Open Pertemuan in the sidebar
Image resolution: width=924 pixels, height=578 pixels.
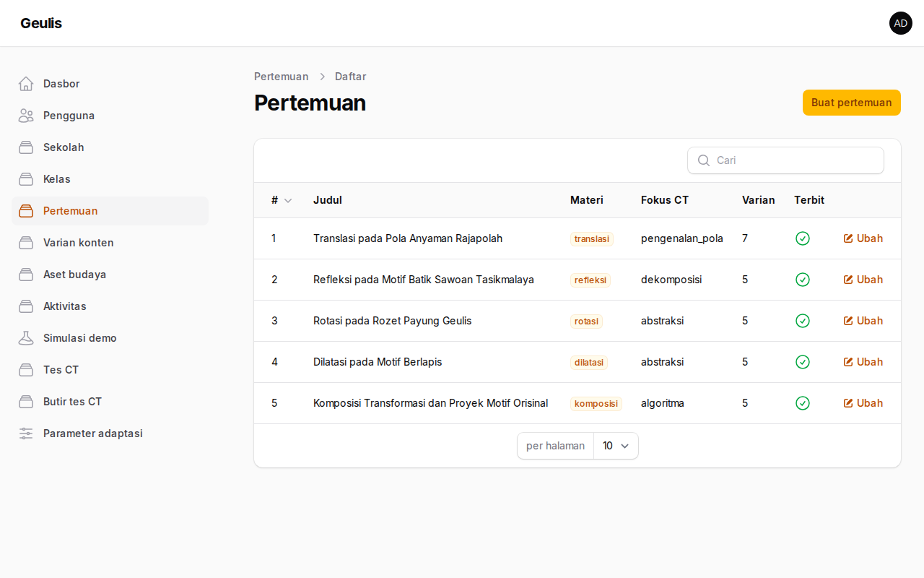[110, 211]
